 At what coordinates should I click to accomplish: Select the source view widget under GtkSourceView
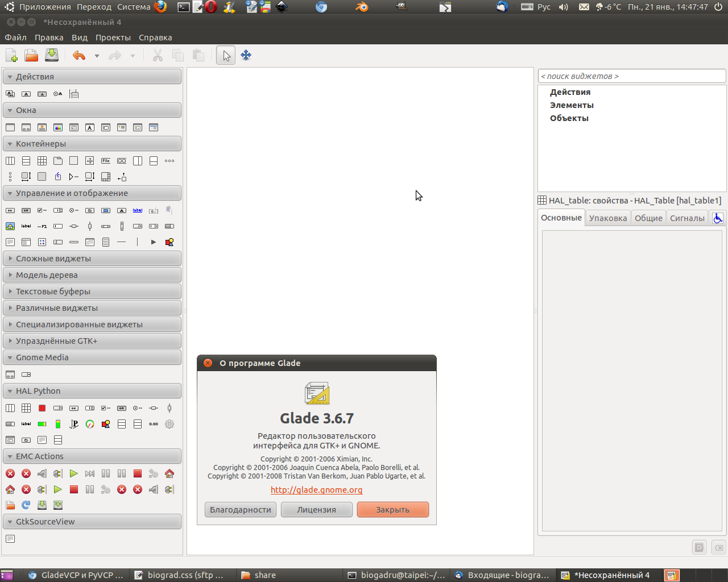[x=10, y=539]
